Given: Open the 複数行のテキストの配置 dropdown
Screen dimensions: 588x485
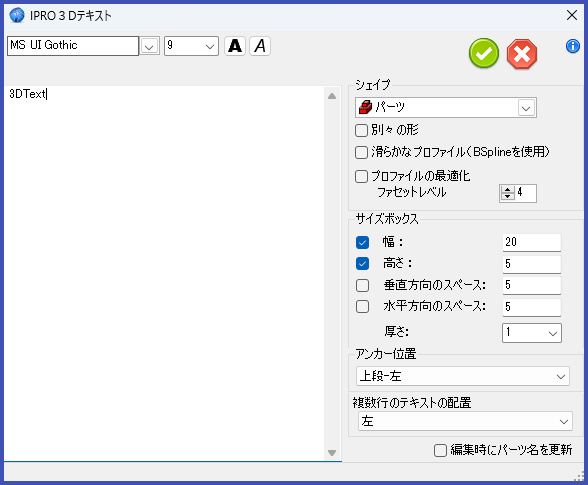Looking at the screenshot, I should pyautogui.click(x=465, y=421).
